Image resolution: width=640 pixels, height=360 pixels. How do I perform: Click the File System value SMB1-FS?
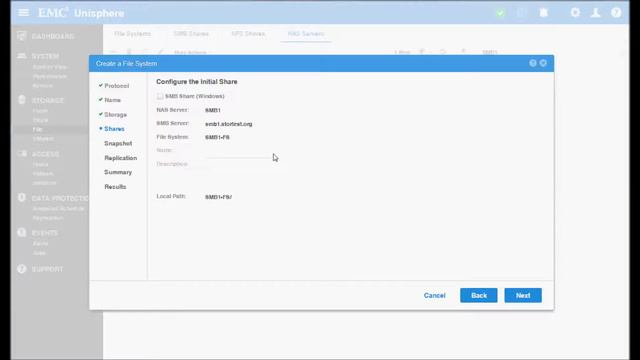point(217,137)
